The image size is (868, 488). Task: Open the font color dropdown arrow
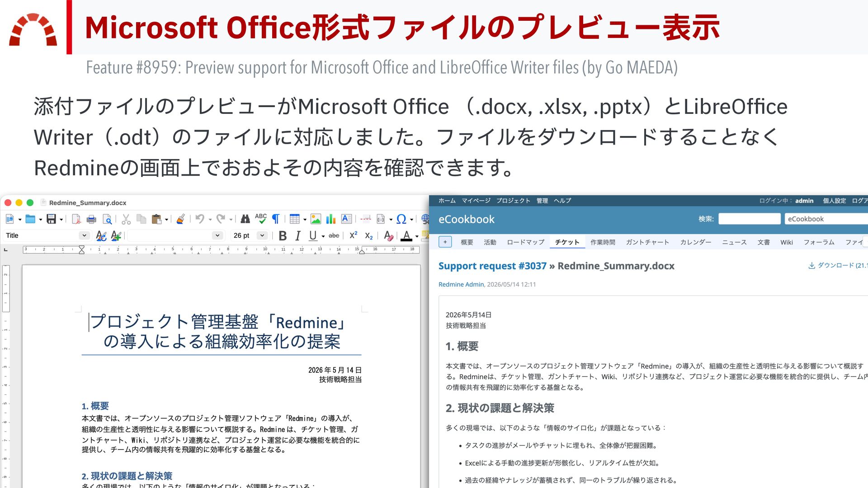(416, 236)
